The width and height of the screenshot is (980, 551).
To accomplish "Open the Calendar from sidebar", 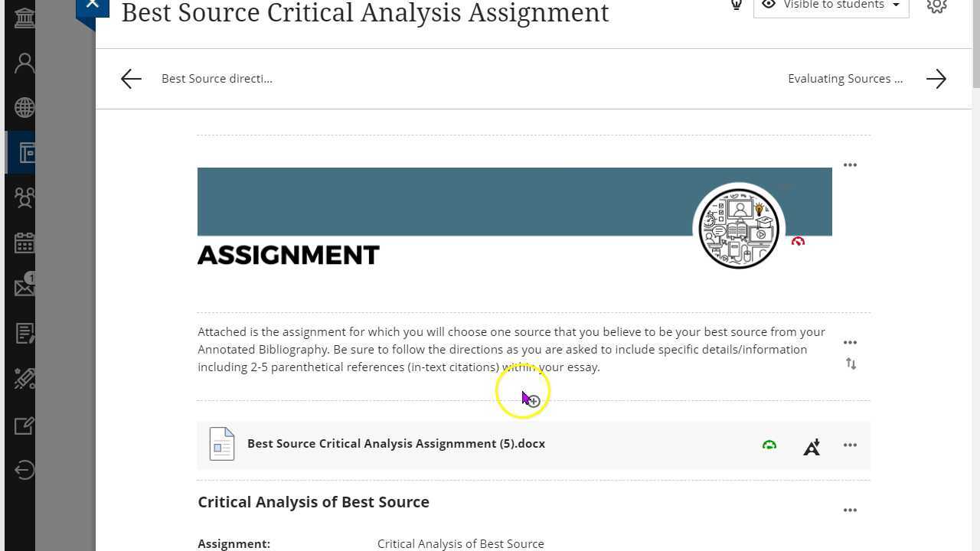I will [24, 243].
